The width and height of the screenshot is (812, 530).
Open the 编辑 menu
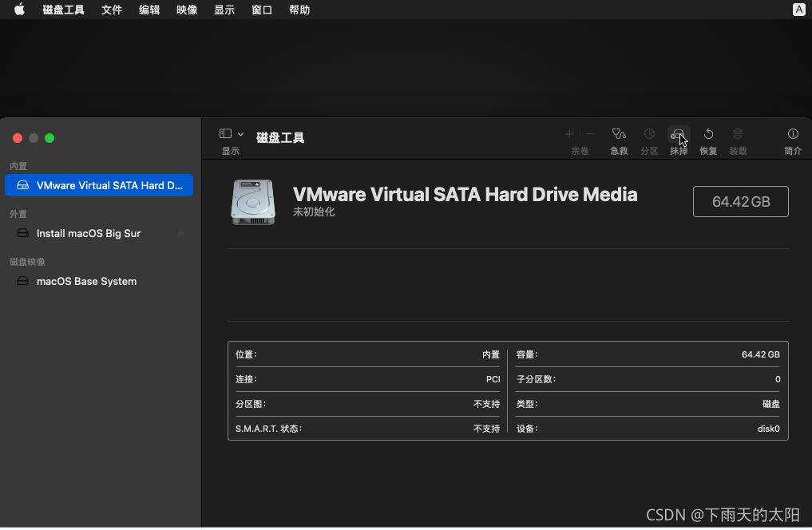coord(149,10)
